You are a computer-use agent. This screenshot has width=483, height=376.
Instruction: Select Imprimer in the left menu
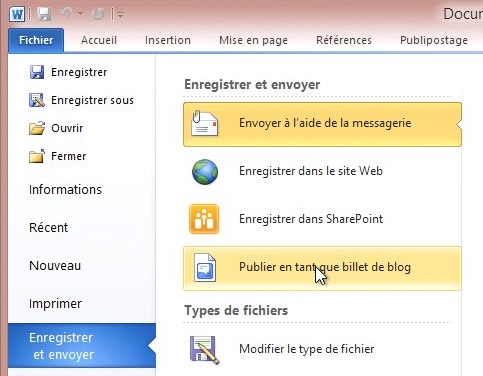[55, 304]
